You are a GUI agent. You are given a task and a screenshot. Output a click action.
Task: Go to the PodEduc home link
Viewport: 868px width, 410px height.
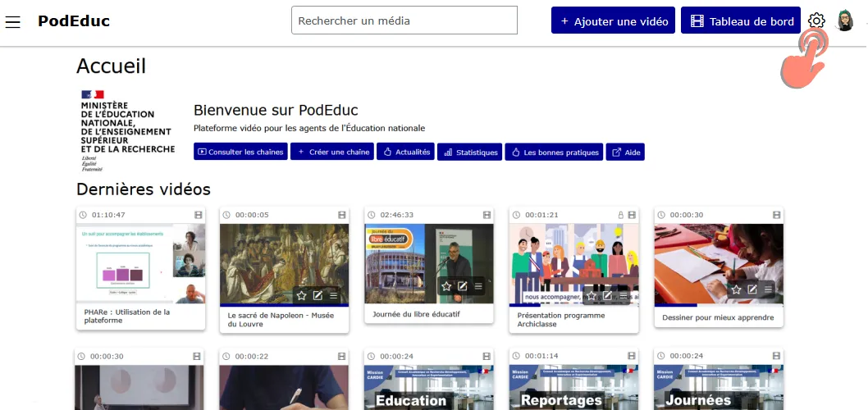point(74,21)
